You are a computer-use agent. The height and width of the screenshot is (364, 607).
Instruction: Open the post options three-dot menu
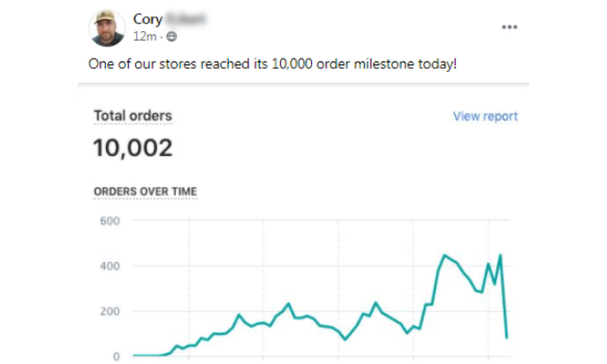pyautogui.click(x=510, y=27)
